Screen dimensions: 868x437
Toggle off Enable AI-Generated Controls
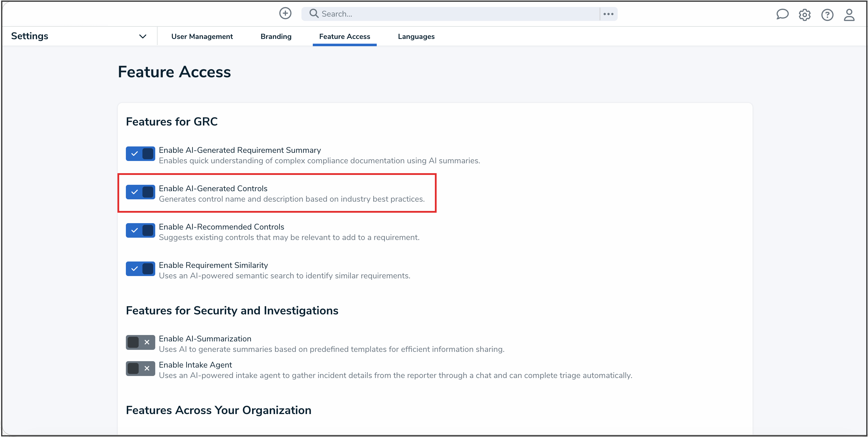coord(140,192)
